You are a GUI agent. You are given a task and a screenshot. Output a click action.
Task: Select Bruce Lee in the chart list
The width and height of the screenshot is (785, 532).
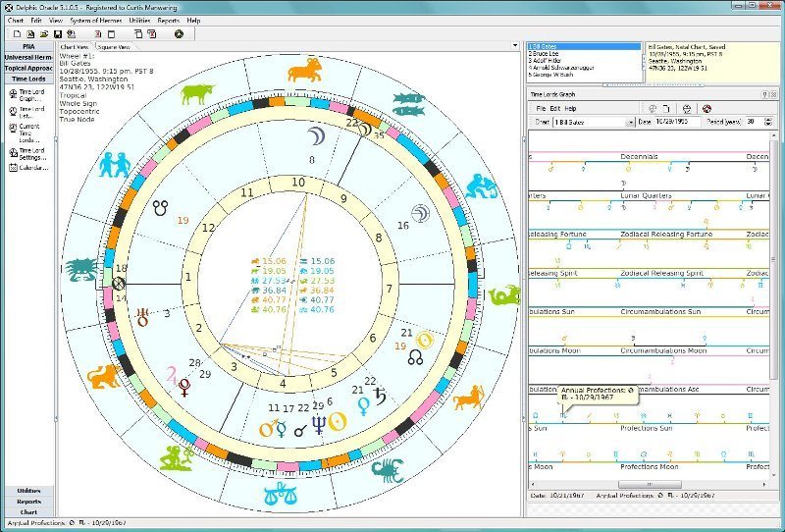[x=546, y=53]
